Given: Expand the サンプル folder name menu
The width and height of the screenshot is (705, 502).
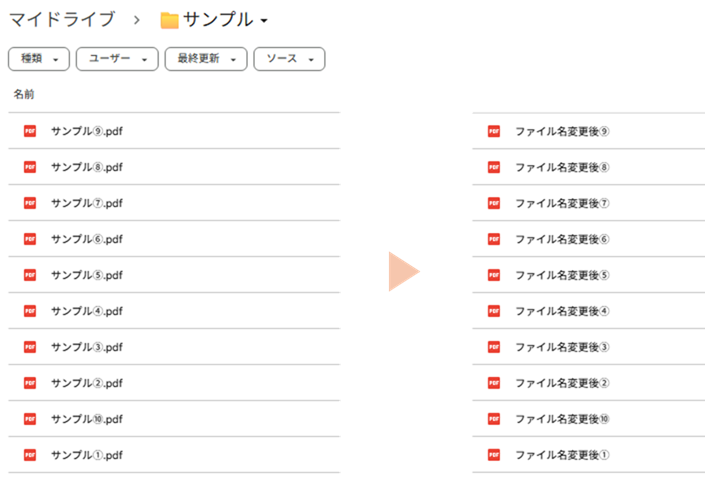Looking at the screenshot, I should (263, 21).
